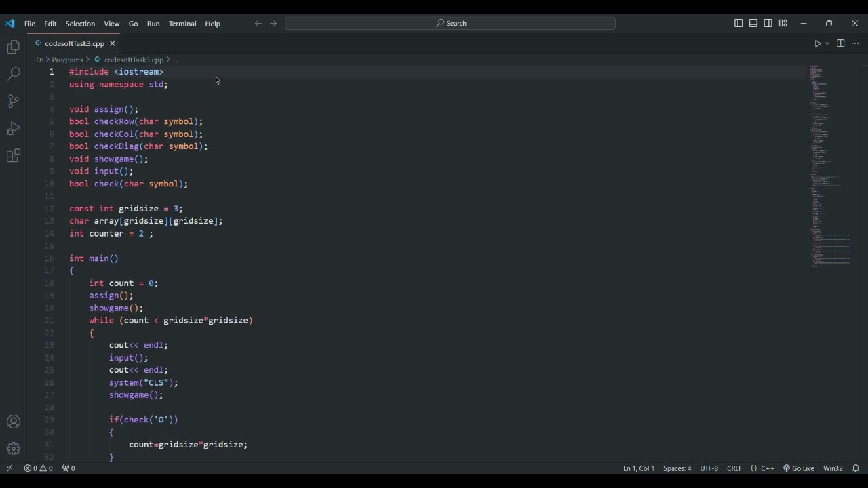Select the codesoftTask3.cpp editor tab
The height and width of the screenshot is (488, 868).
74,43
